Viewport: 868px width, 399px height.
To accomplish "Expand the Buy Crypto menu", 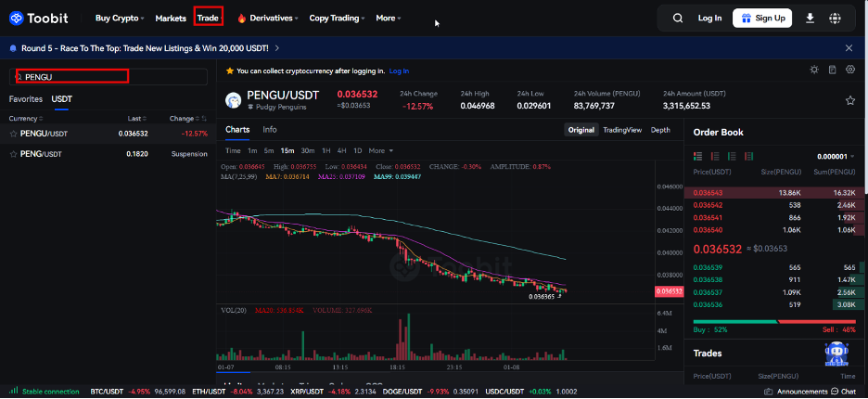I will coord(120,19).
